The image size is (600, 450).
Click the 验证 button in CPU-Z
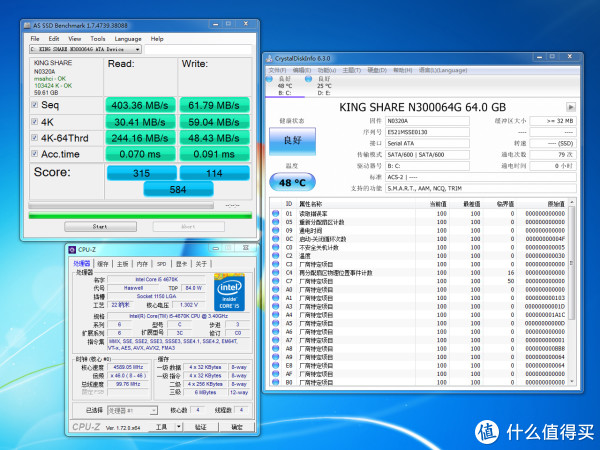[x=201, y=427]
